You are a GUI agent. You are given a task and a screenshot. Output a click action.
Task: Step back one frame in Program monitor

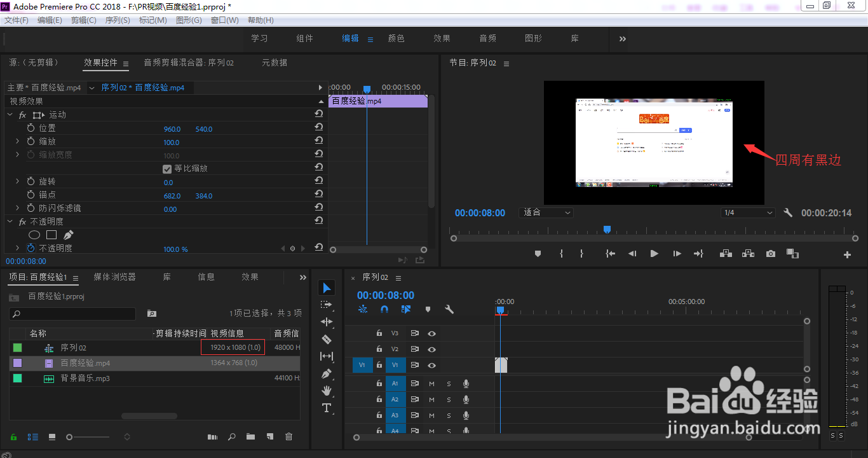point(632,254)
